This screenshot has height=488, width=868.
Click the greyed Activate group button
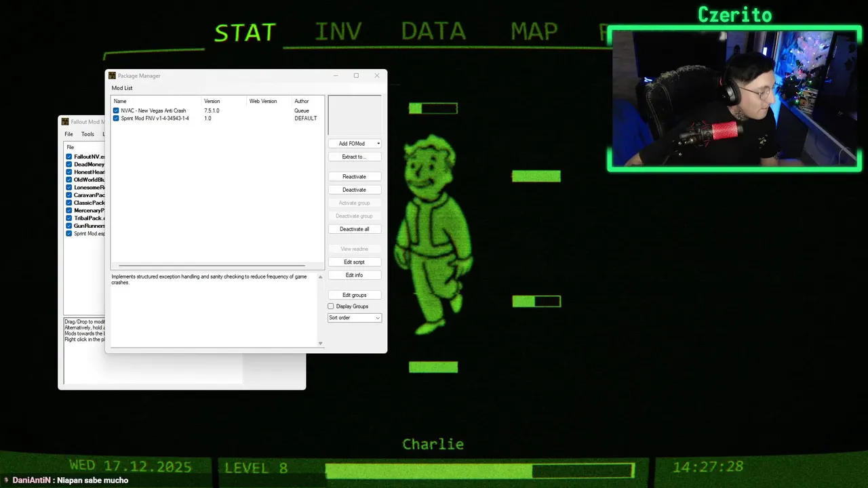[x=354, y=203]
